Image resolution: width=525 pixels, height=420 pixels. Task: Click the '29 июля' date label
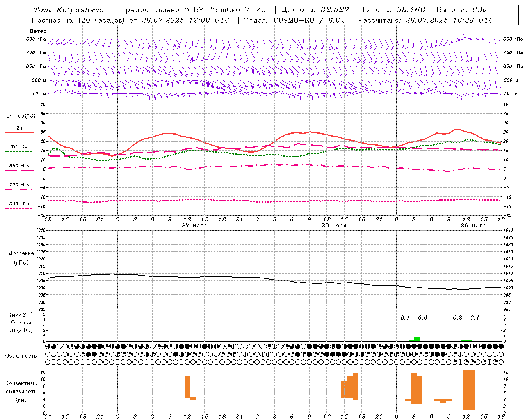[473, 226]
